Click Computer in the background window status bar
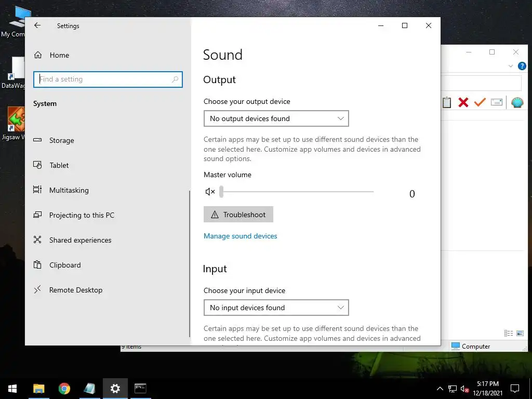 [471, 346]
